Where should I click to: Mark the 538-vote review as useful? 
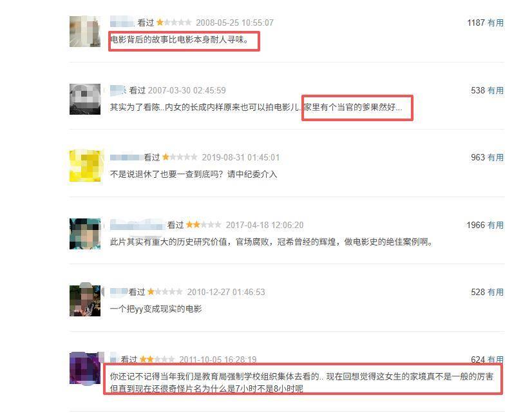coord(495,90)
